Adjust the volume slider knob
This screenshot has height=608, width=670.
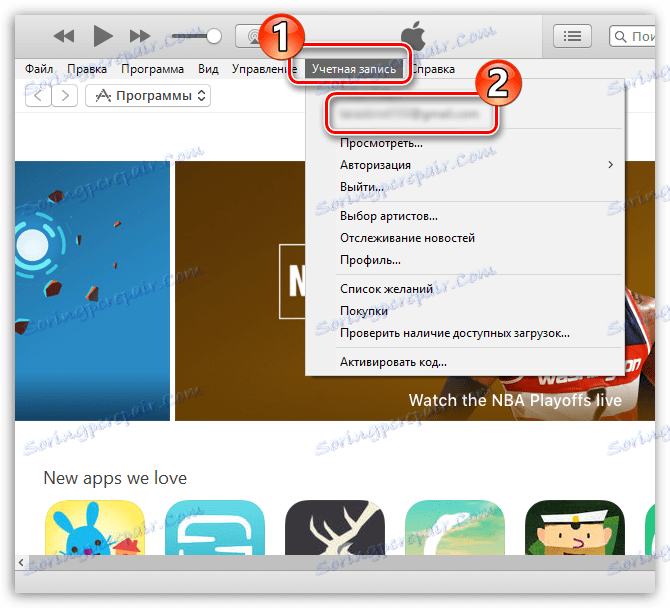[214, 36]
